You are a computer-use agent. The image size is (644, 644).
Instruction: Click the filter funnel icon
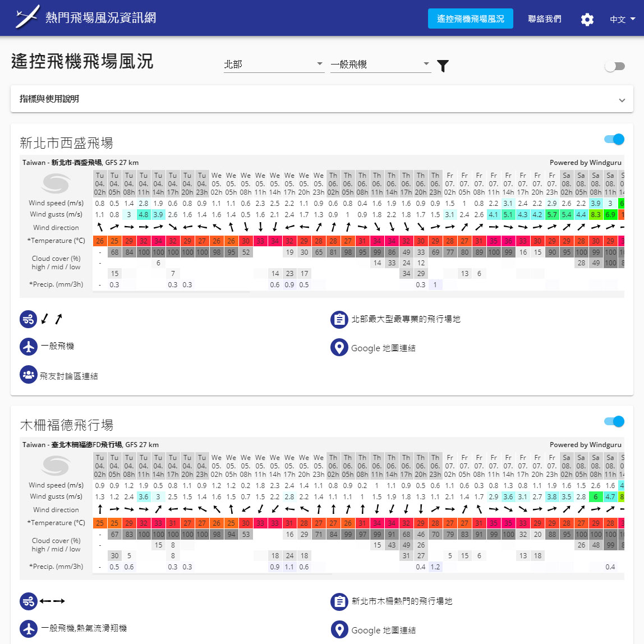point(443,66)
